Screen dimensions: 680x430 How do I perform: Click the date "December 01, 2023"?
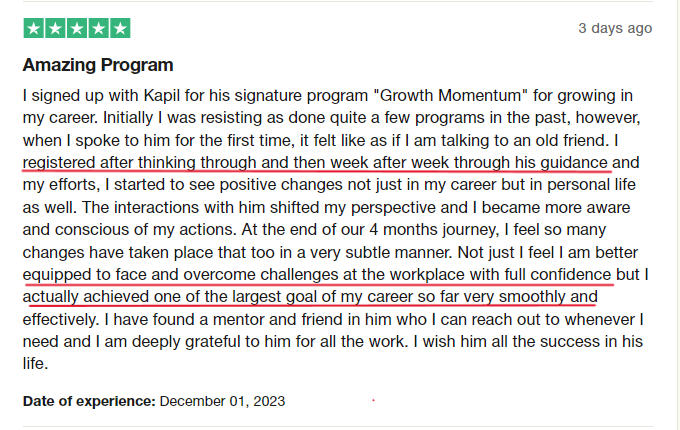(222, 401)
